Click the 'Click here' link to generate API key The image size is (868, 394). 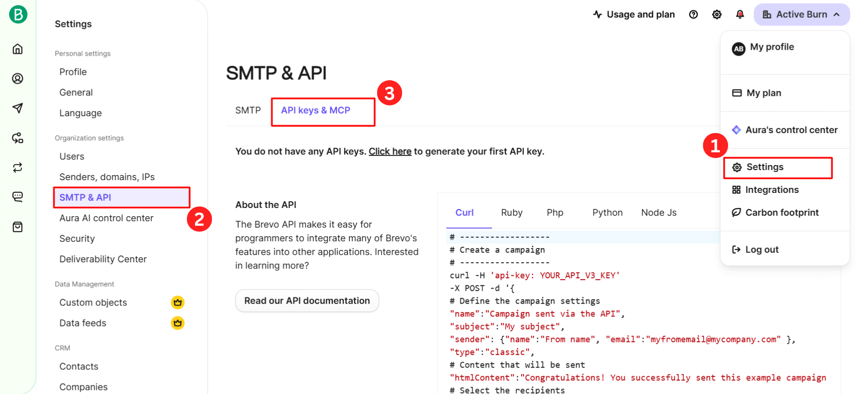pyautogui.click(x=390, y=151)
